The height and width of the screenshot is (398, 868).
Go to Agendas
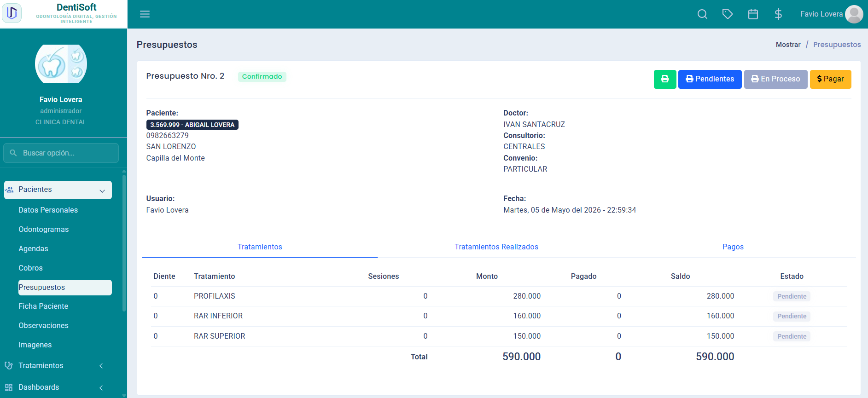click(33, 248)
